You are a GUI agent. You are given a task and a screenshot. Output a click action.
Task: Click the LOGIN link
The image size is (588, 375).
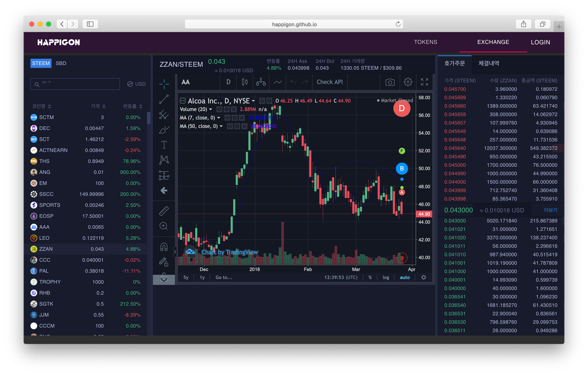(x=541, y=42)
